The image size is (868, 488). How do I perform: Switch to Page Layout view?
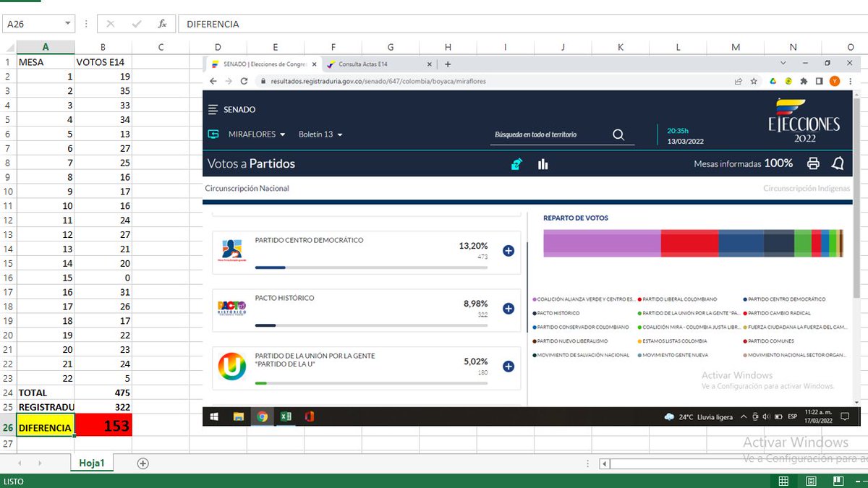811,481
